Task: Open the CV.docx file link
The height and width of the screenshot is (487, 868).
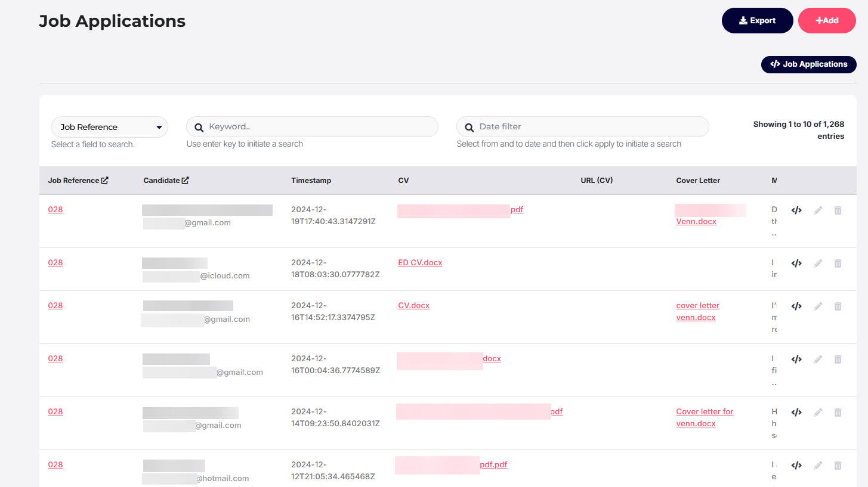Action: pyautogui.click(x=413, y=306)
